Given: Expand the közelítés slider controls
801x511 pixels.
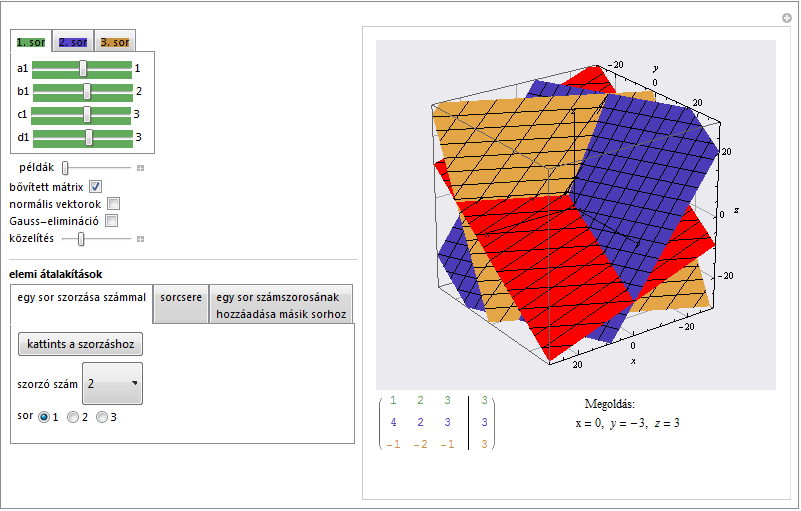Looking at the screenshot, I should [x=140, y=239].
